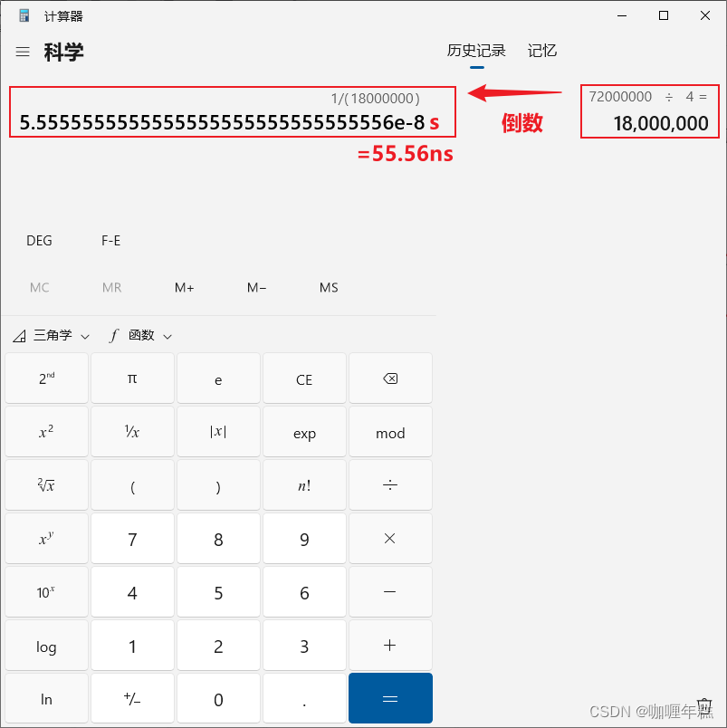Click the M+ memory add button

185,287
